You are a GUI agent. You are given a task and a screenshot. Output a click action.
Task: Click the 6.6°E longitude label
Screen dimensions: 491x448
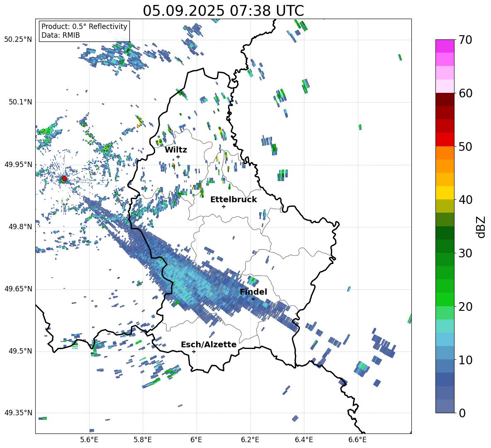[x=357, y=440]
